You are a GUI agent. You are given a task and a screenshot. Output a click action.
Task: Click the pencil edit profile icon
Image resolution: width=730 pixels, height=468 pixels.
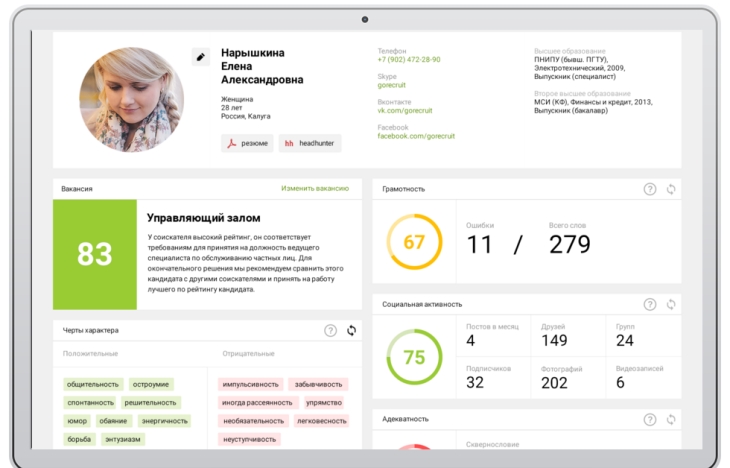(x=201, y=57)
